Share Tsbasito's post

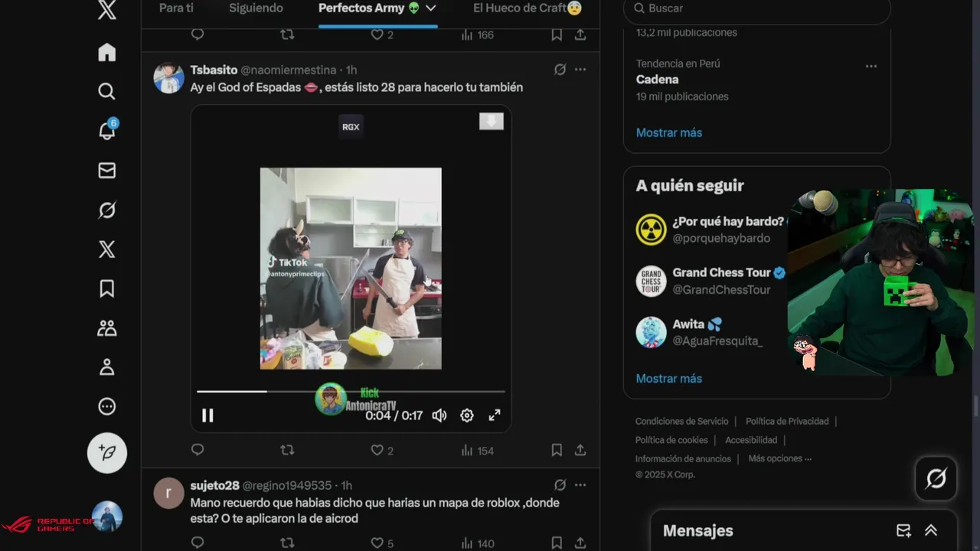580,450
